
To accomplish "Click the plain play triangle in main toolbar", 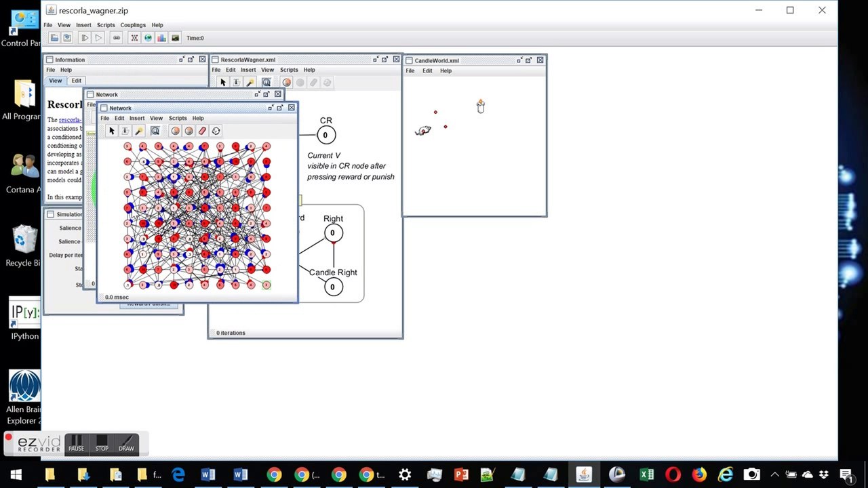I will (x=98, y=38).
